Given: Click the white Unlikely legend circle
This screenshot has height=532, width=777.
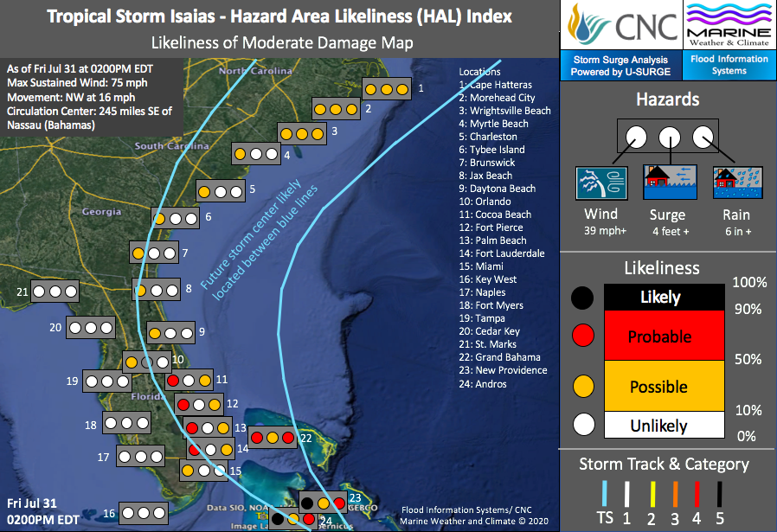Looking at the screenshot, I should tap(584, 425).
